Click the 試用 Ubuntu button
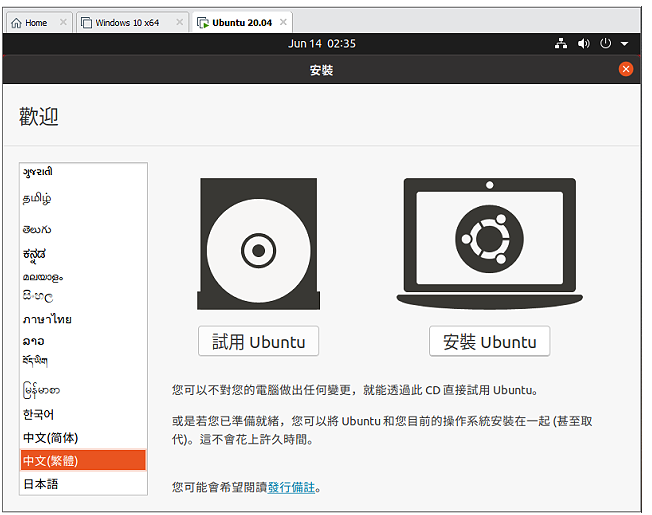The height and width of the screenshot is (515, 652). (258, 341)
